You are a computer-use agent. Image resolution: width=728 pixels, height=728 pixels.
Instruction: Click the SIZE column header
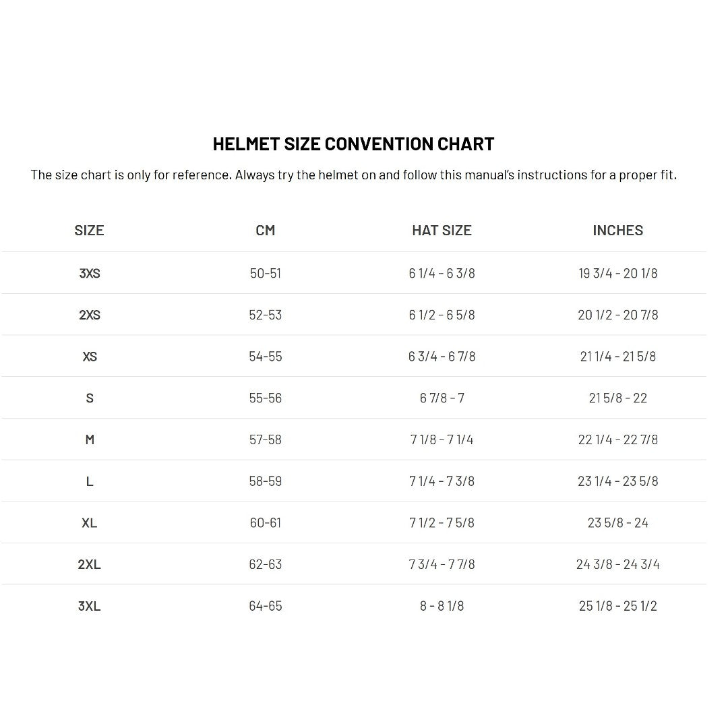coord(89,231)
